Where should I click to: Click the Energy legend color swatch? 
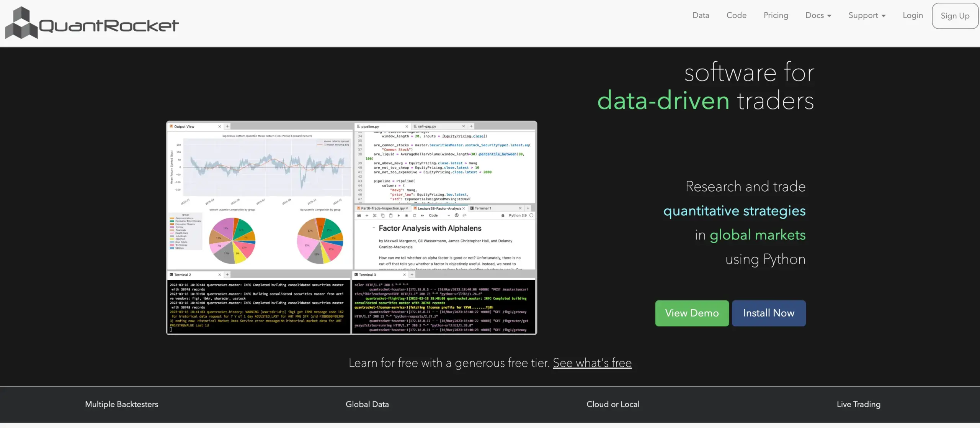click(172, 227)
